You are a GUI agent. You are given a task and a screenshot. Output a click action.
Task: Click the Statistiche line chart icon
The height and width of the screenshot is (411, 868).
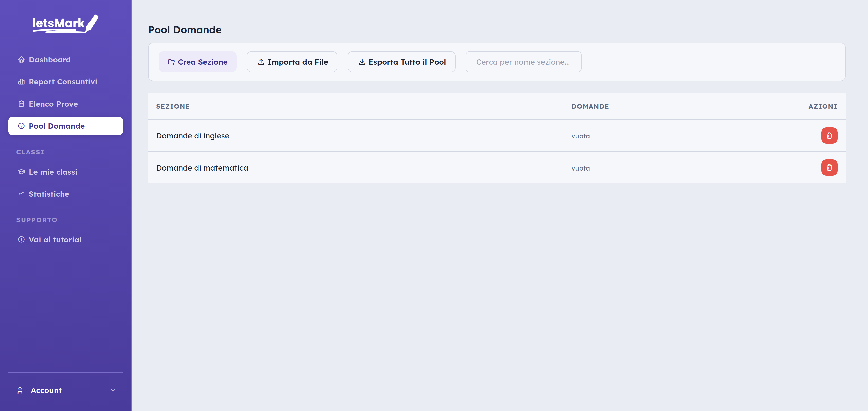click(x=21, y=194)
